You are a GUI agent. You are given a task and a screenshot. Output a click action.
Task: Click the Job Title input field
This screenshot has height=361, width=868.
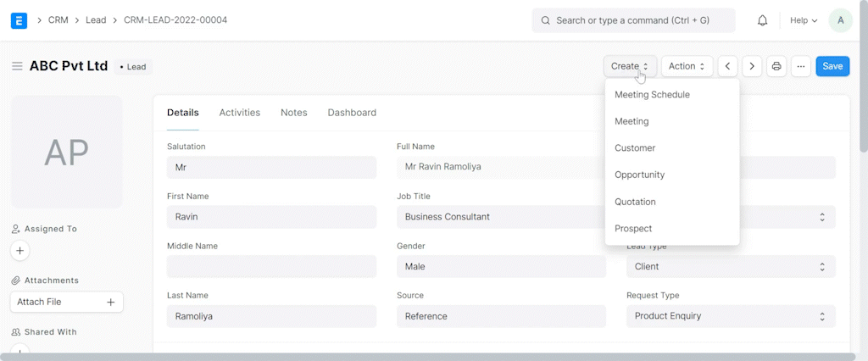(500, 217)
